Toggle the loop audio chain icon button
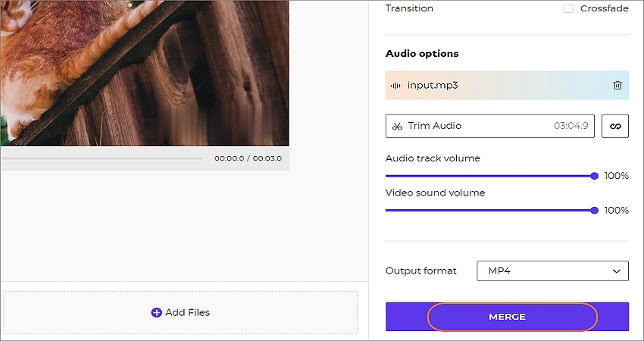 tap(615, 126)
